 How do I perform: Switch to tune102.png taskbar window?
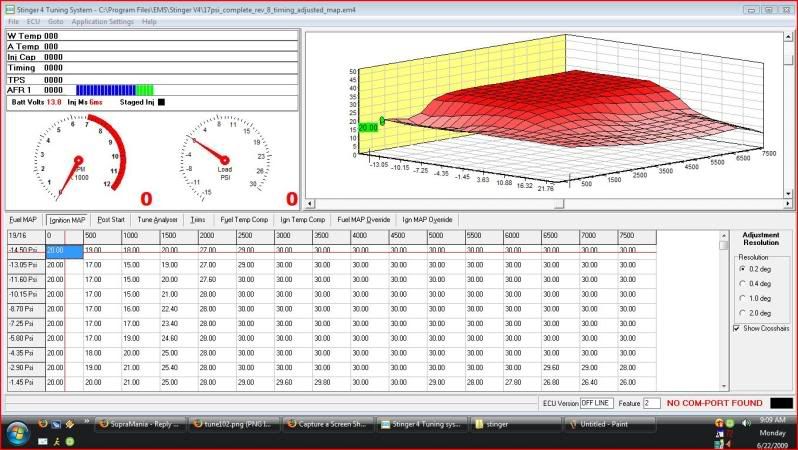pos(233,424)
